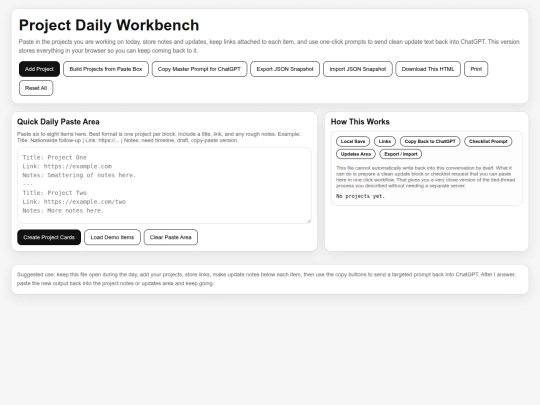Click Reset All button
540x405 pixels.
36,88
